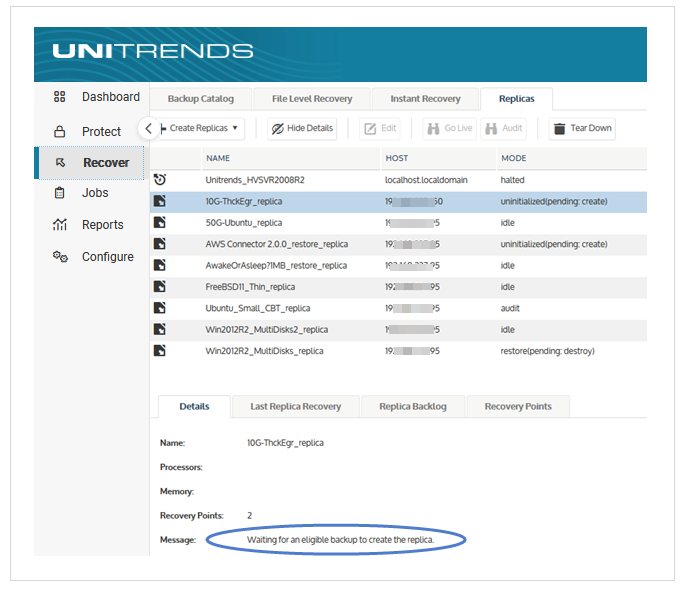Click the localhost.localdomain host cell
The height and width of the screenshot is (605, 700).
tap(426, 180)
